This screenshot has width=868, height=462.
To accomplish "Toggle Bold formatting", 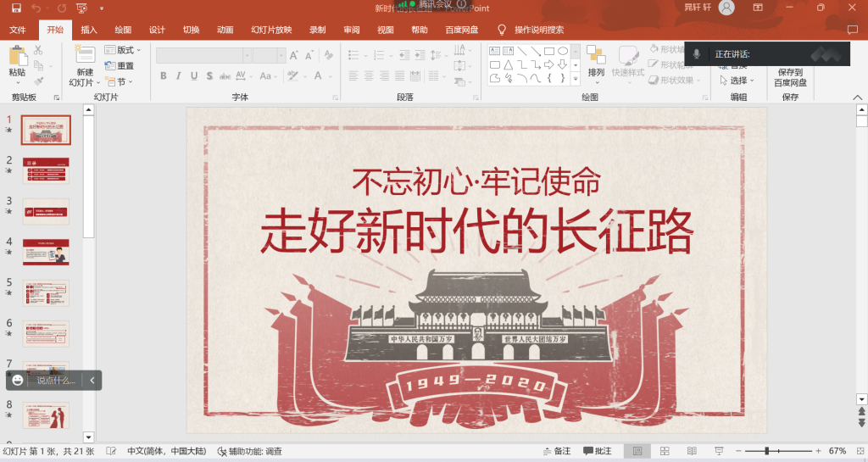I will [164, 75].
